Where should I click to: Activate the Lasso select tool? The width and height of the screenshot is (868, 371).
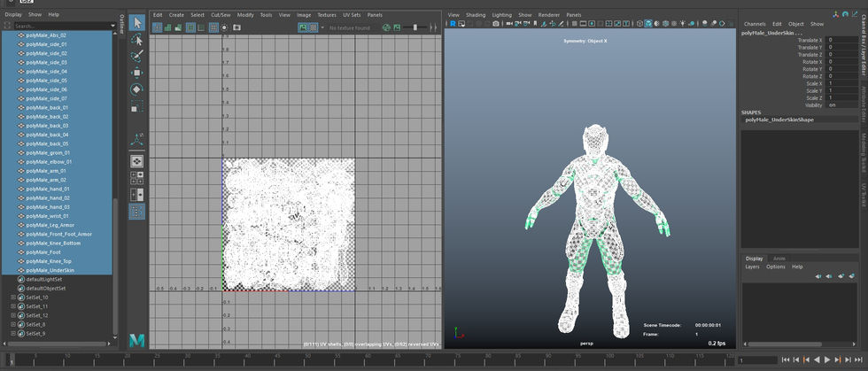(x=136, y=40)
